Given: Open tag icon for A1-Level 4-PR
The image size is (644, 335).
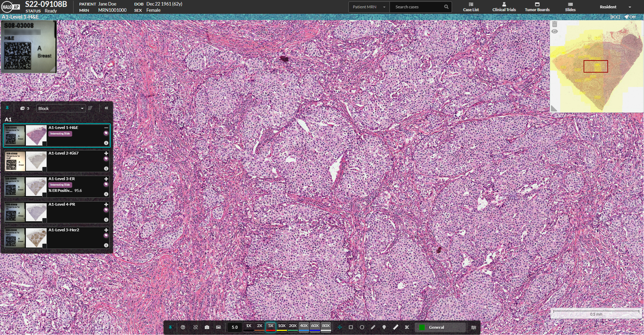Looking at the screenshot, I should (106, 210).
